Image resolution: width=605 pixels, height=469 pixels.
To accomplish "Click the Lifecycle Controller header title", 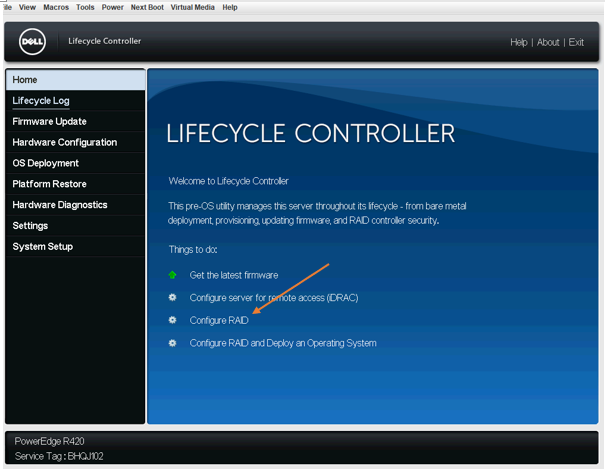I will pos(105,41).
